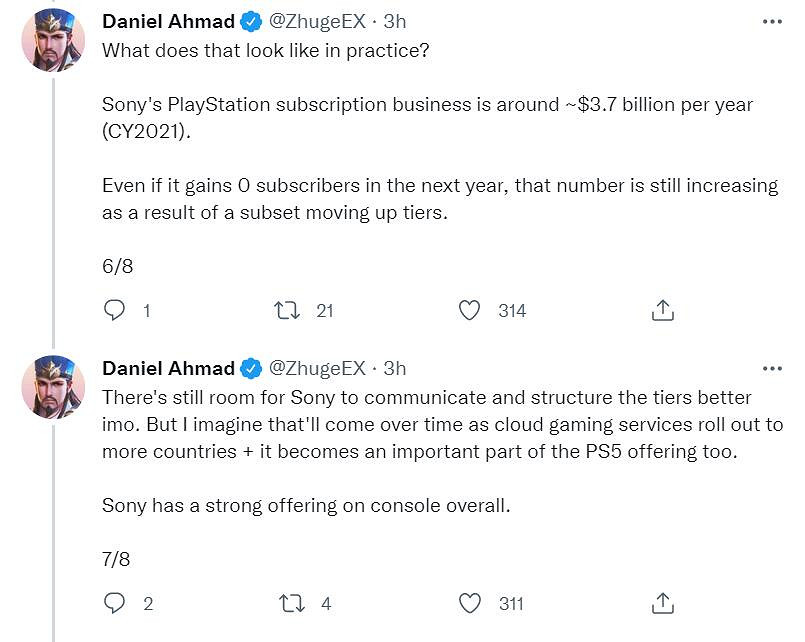The width and height of the screenshot is (805, 642).
Task: Retweet the 6/8 subscription tweet
Action: coord(287,311)
